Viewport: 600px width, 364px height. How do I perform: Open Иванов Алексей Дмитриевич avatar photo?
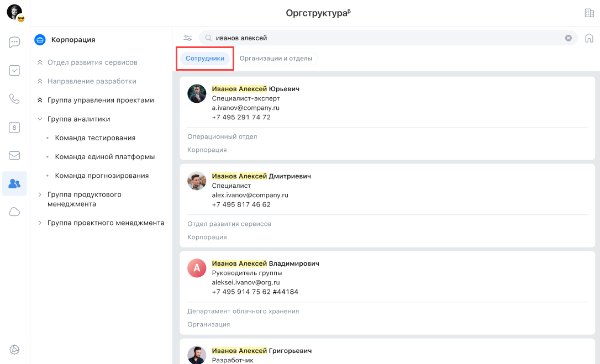[x=197, y=181]
